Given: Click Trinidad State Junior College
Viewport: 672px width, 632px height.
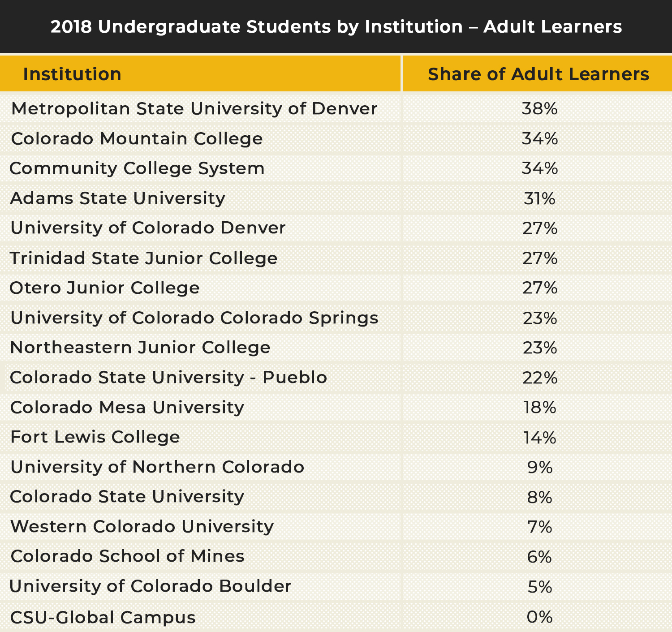Looking at the screenshot, I should pos(143,258).
